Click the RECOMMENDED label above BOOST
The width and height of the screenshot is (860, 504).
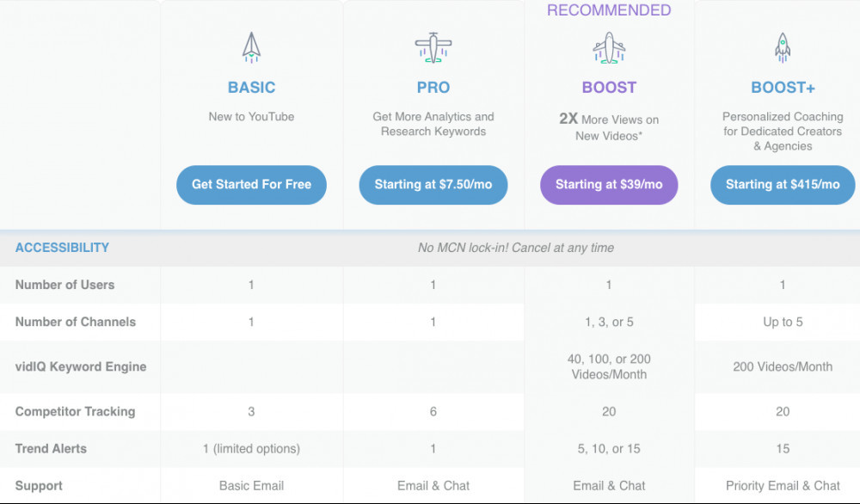[609, 9]
